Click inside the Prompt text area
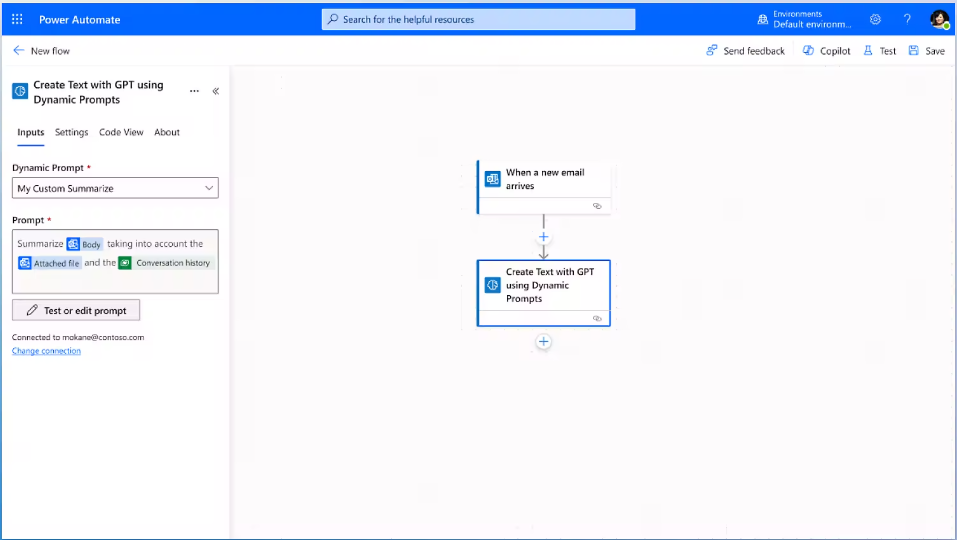957x540 pixels. pos(115,261)
